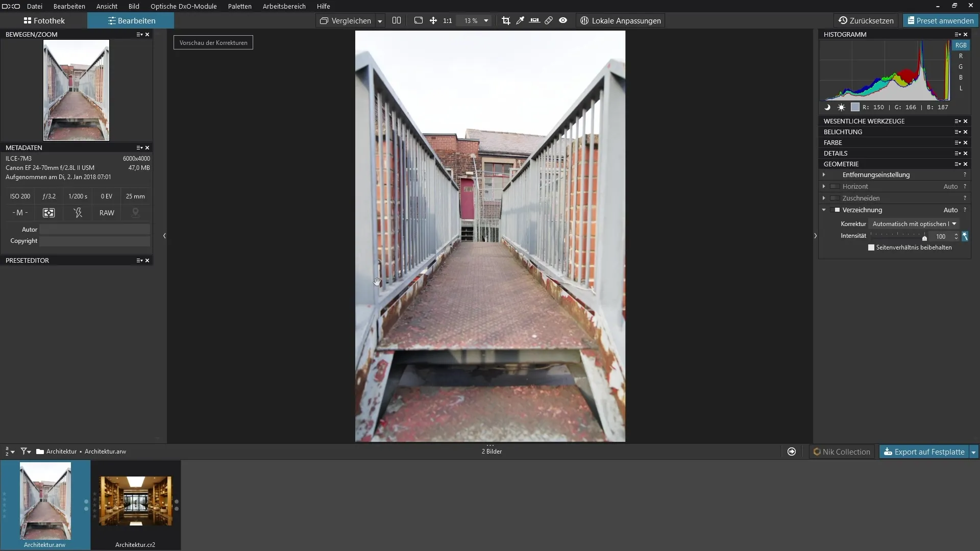
Task: Collapse the Geometrie palette header
Action: (x=841, y=164)
